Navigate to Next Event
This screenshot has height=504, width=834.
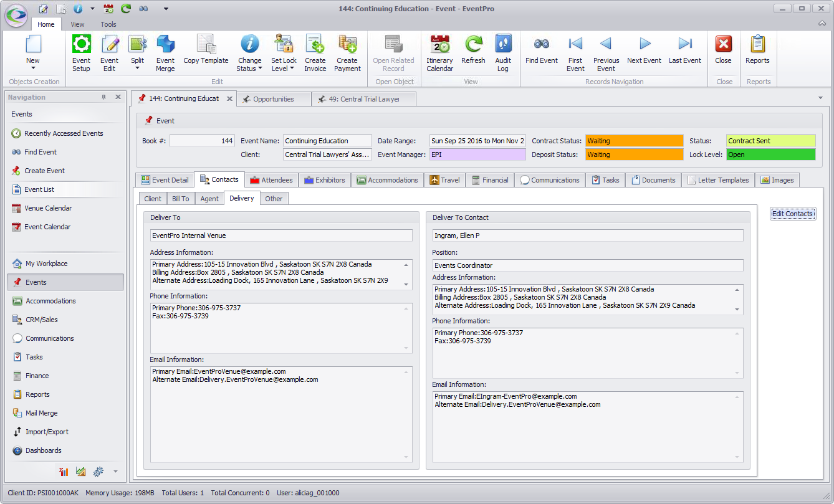pos(644,50)
